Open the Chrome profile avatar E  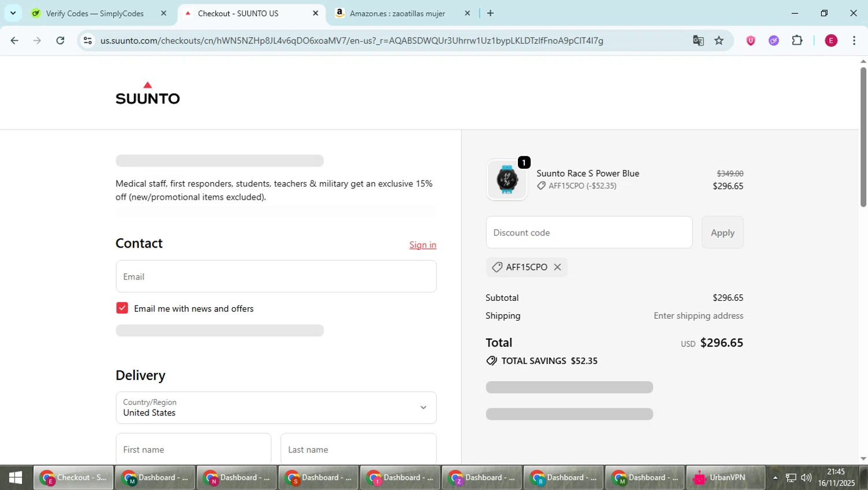[x=831, y=40]
